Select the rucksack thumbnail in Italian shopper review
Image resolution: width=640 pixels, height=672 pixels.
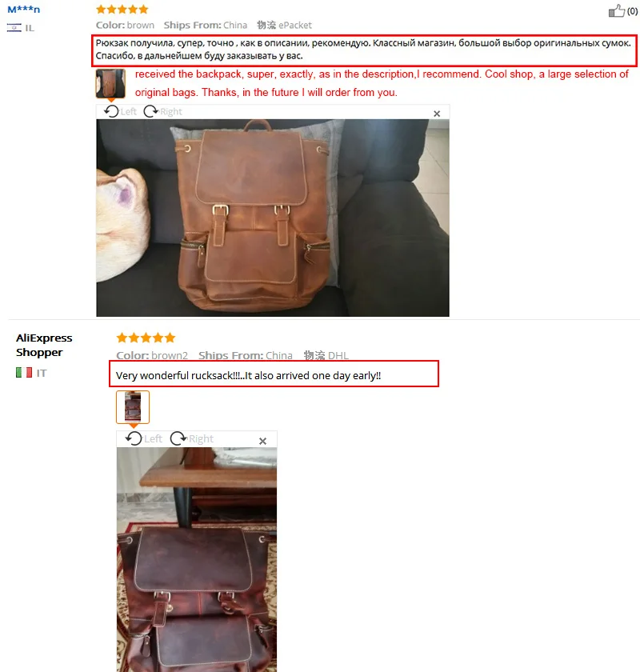(133, 407)
